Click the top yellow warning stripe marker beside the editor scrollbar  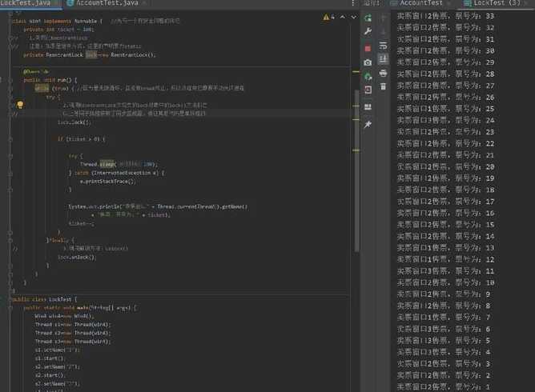tap(356, 72)
